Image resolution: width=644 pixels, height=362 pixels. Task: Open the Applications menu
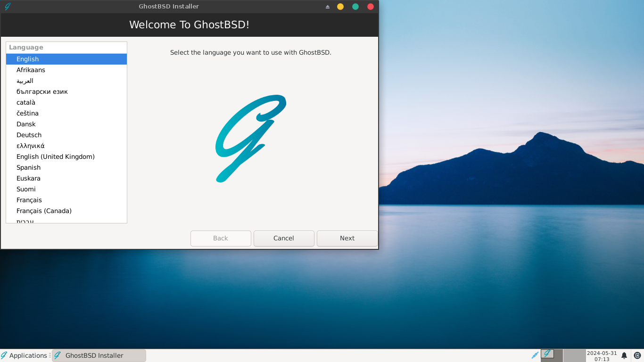pyautogui.click(x=24, y=355)
